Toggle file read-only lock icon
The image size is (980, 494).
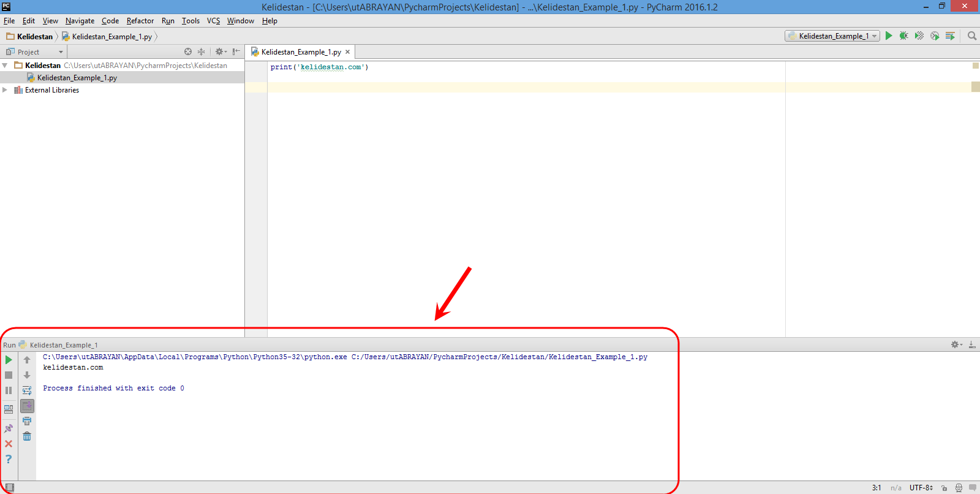(944, 488)
